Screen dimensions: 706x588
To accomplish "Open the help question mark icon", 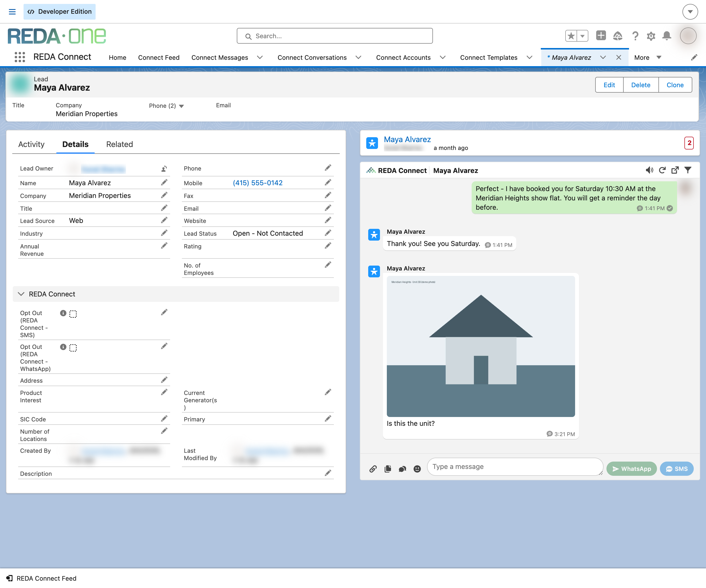I will coord(635,36).
